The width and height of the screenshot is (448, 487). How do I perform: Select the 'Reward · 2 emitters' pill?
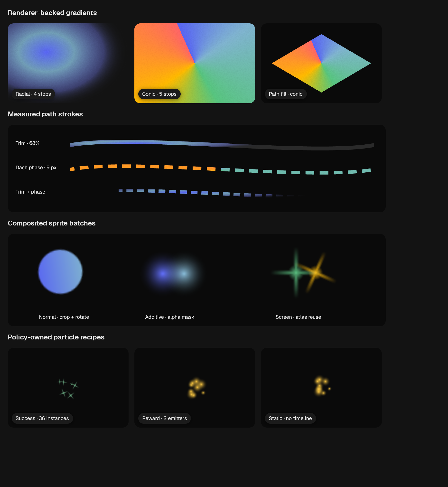tap(165, 418)
